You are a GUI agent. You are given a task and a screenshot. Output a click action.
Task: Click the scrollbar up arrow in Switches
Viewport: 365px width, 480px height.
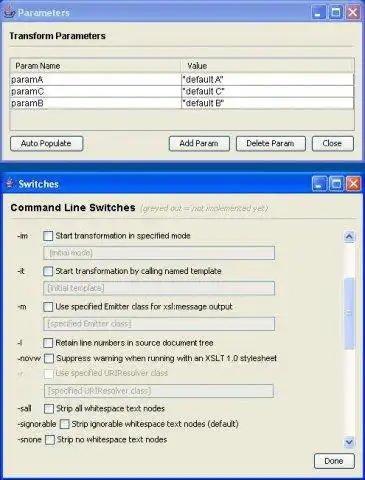pos(349,237)
